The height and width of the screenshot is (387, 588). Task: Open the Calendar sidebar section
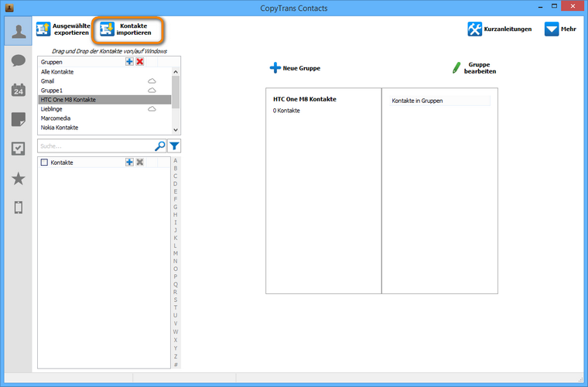19,90
